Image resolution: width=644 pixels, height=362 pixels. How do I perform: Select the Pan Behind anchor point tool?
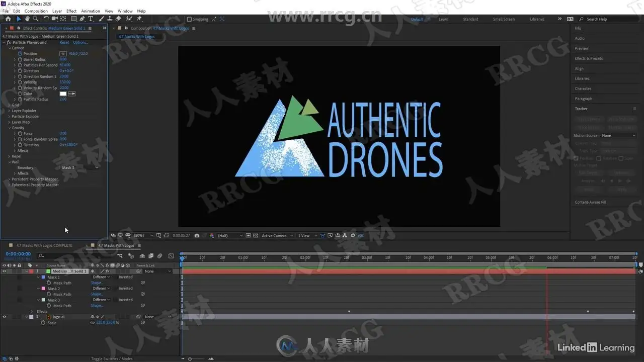click(x=63, y=19)
